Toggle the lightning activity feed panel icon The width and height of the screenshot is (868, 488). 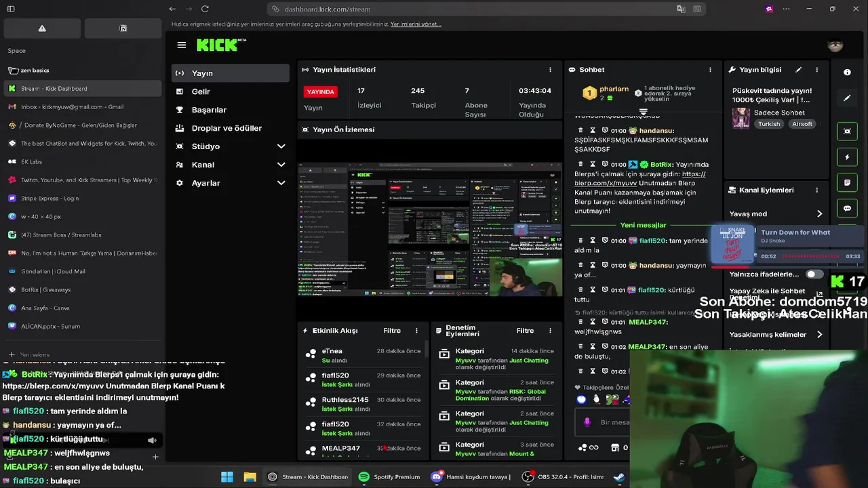click(847, 157)
